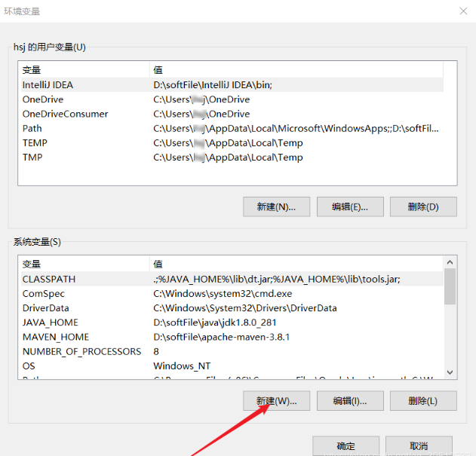The height and width of the screenshot is (456, 476).
Task: Click Edit button for system variables
Action: click(349, 401)
